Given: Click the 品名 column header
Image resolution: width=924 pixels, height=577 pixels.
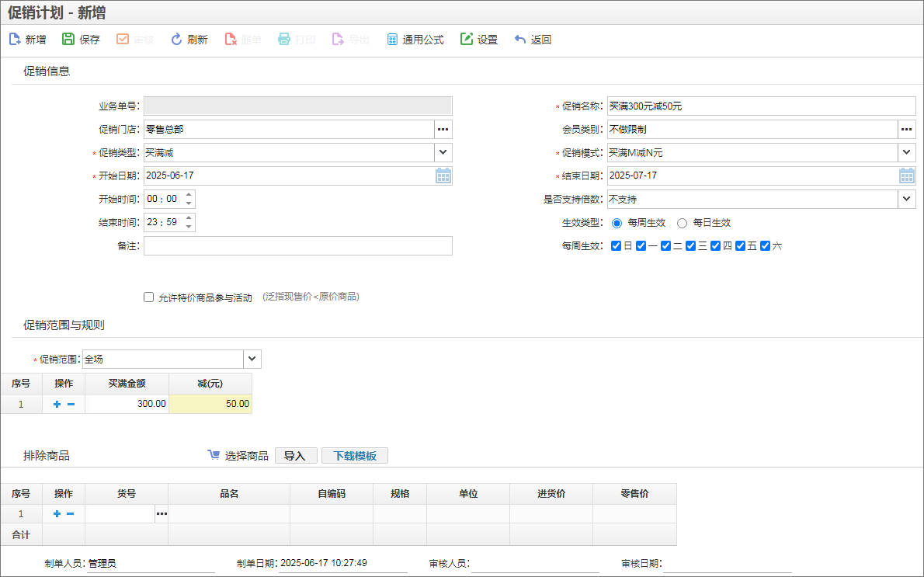Looking at the screenshot, I should click(229, 494).
